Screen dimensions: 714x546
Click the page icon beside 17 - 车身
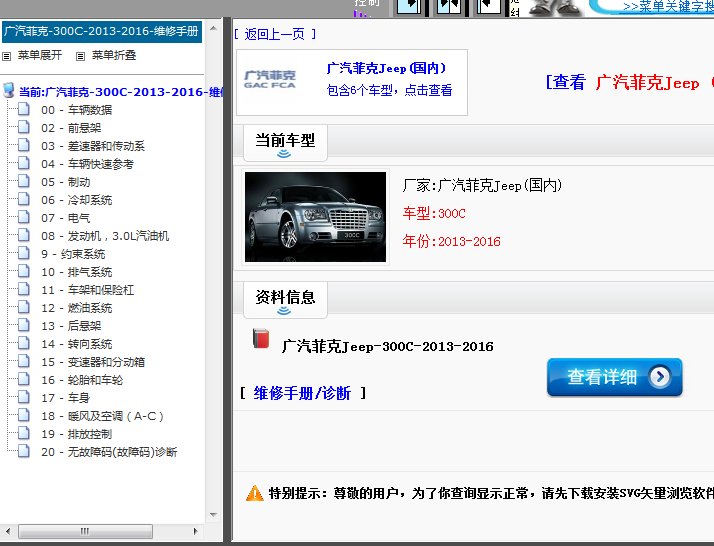tap(24, 397)
